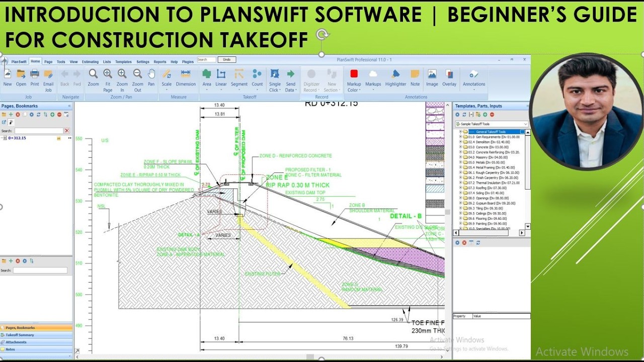Open the Overlay tool
This screenshot has width=644, height=362.
449,78
